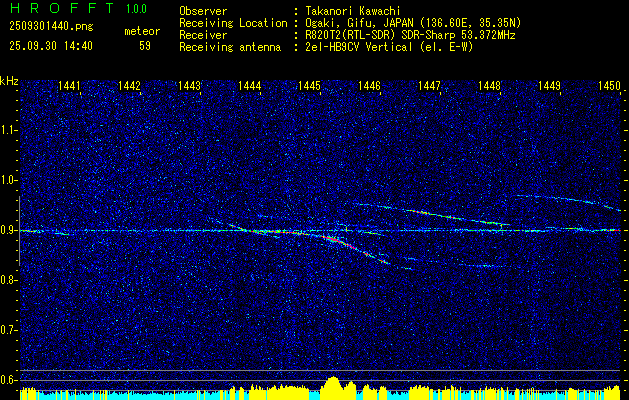Click the observer name Takanori Kawachi
This screenshot has height=400, width=629.
pos(353,11)
